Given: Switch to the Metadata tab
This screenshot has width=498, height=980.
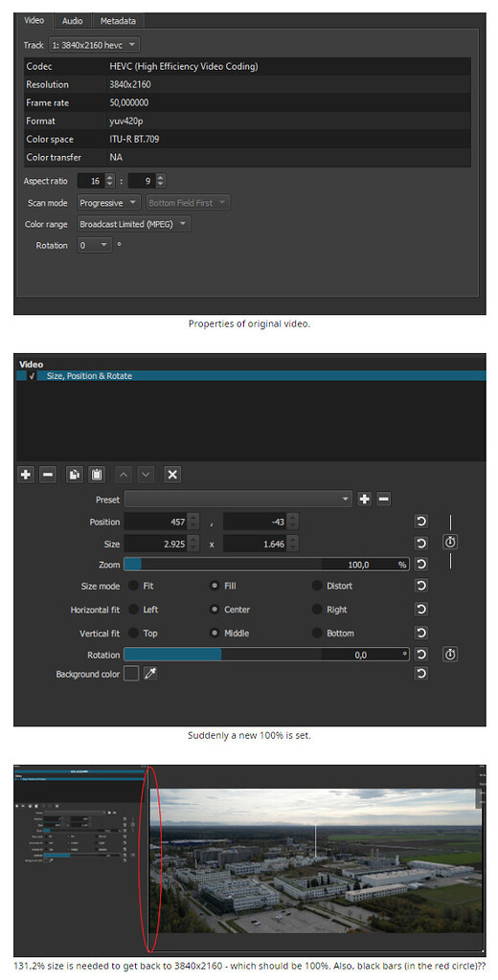Looking at the screenshot, I should (118, 21).
